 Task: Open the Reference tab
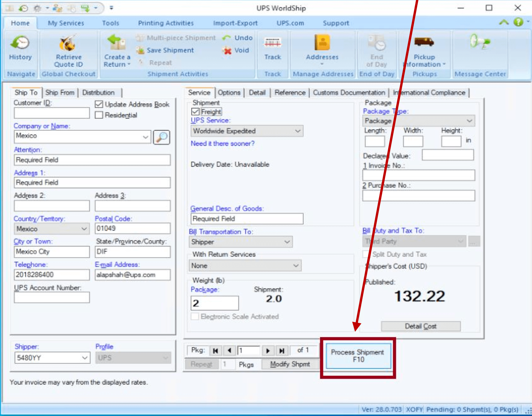(290, 93)
